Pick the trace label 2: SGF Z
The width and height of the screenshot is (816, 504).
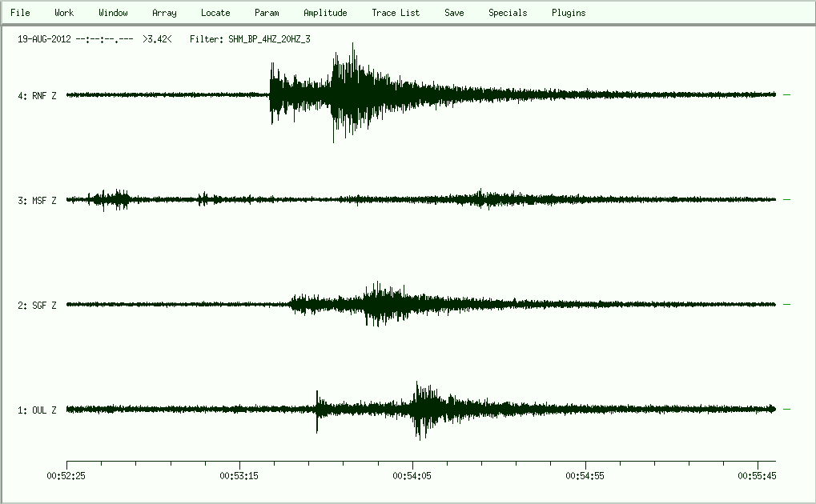[x=37, y=306]
